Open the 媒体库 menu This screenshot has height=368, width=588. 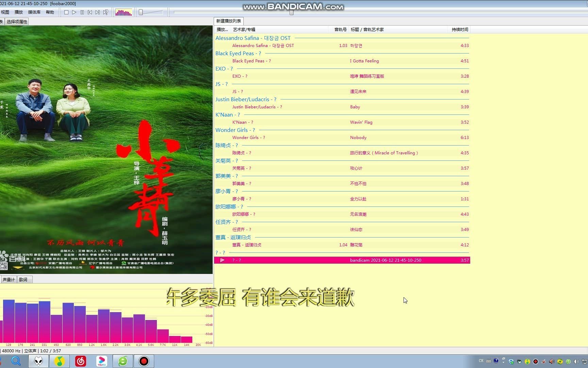[x=34, y=12]
